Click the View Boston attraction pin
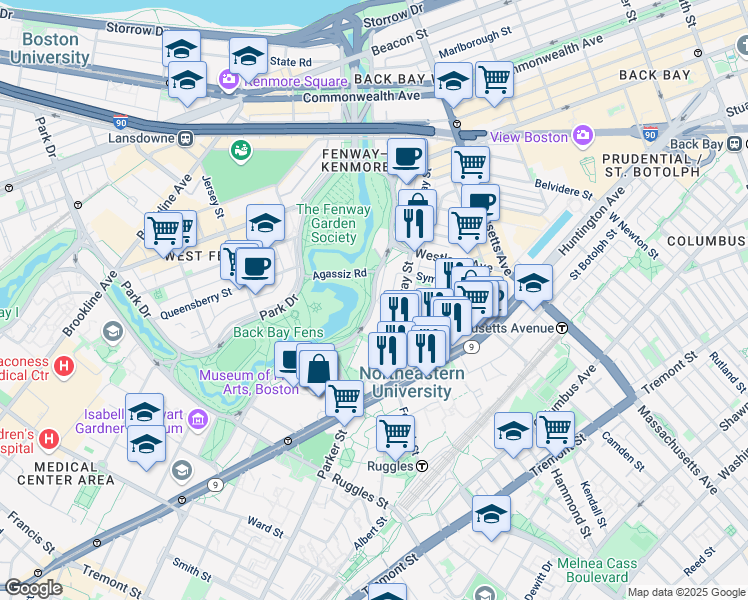748x600 pixels. coord(582,136)
